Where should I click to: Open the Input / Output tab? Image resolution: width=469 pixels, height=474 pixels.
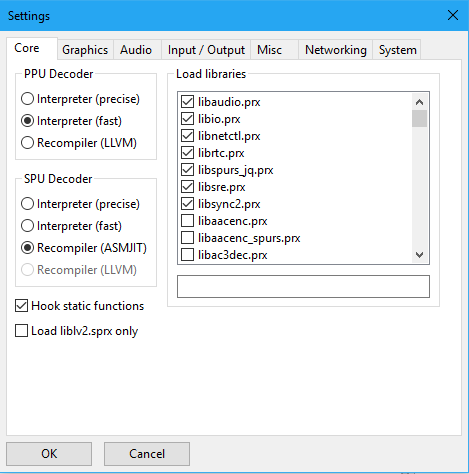(x=206, y=50)
